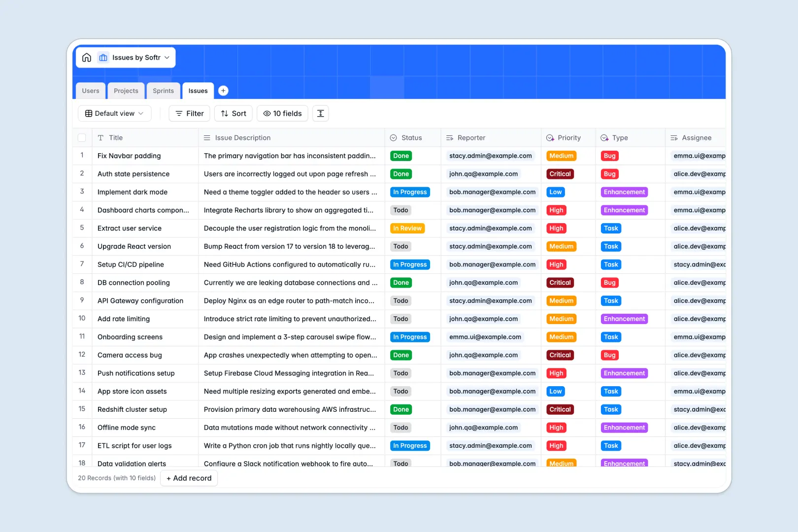Click the clock icon in the Status column header
This screenshot has height=532, width=798.
tap(394, 137)
